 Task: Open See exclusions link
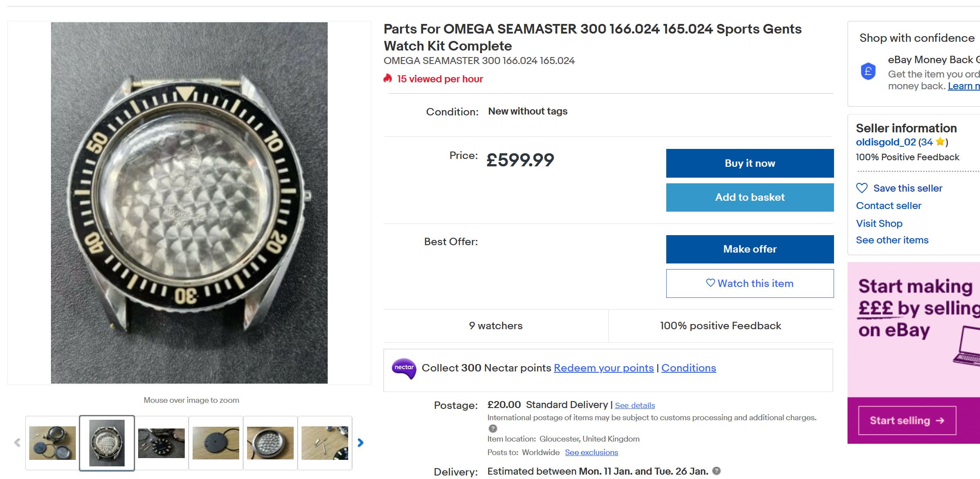pos(591,452)
